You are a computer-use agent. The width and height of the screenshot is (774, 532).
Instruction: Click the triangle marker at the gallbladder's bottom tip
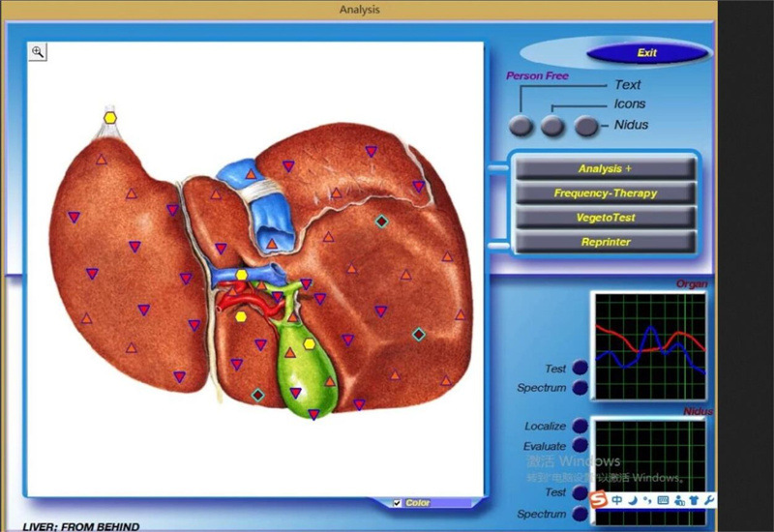click(x=313, y=415)
